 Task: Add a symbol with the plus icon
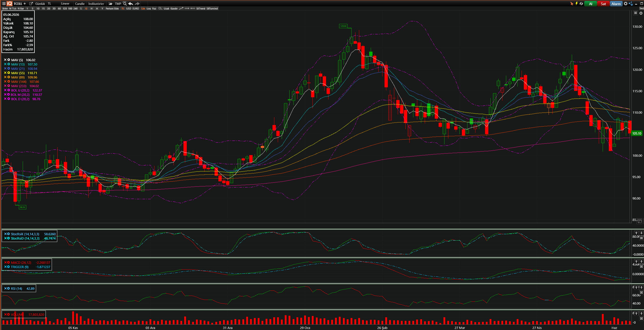25,4
